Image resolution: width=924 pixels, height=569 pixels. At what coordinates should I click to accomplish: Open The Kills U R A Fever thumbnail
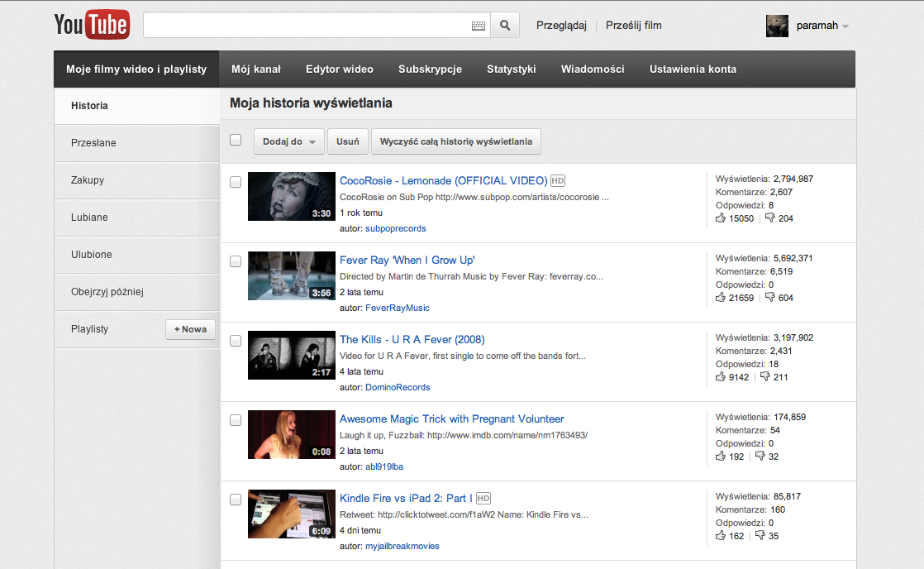[x=292, y=355]
